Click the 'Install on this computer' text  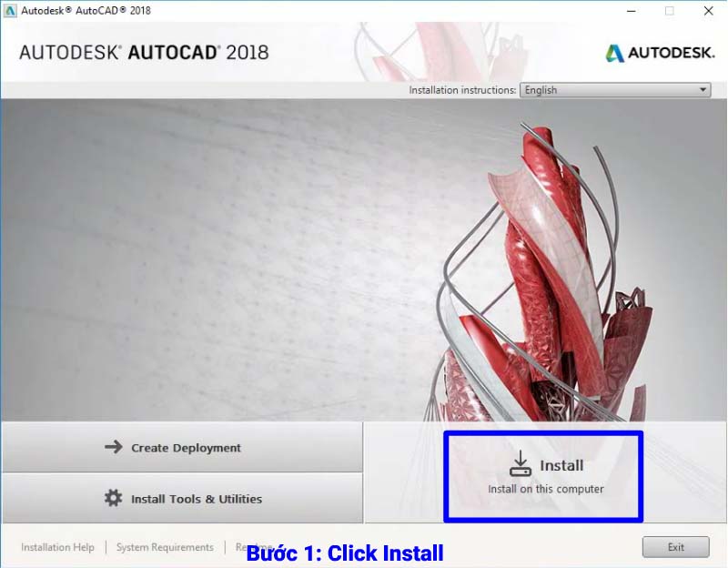[x=545, y=489]
